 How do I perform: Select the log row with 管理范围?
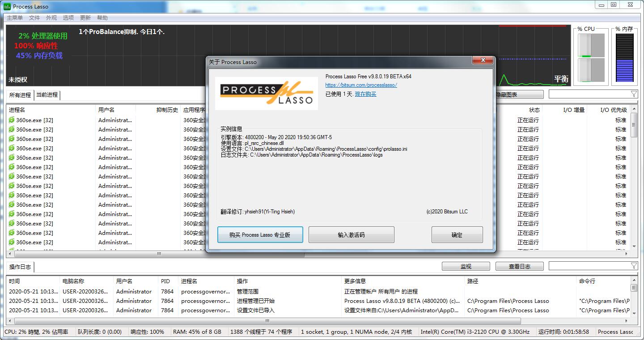pyautogui.click(x=318, y=291)
